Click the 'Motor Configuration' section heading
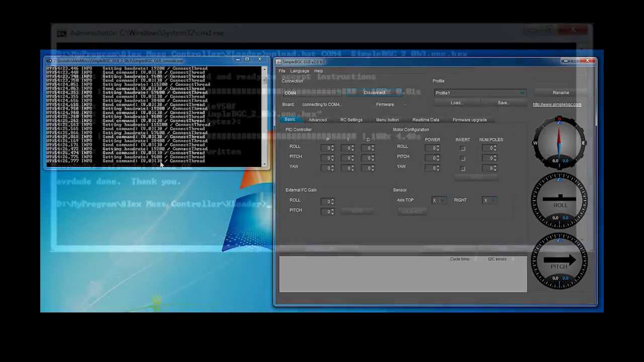The image size is (644, 362). (x=411, y=130)
